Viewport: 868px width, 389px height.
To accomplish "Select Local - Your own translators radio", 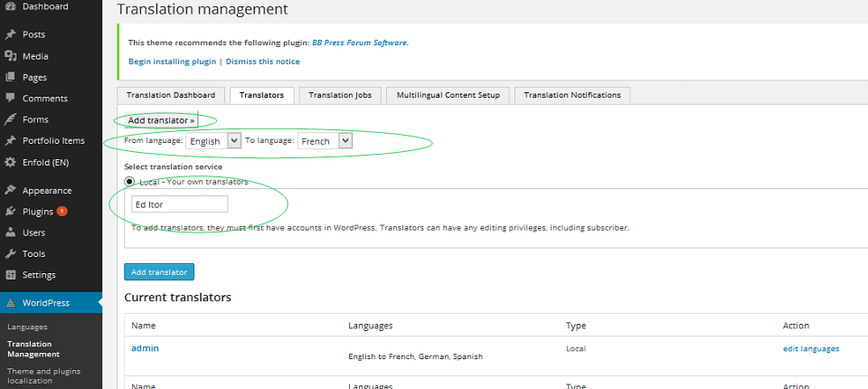I will pyautogui.click(x=129, y=181).
